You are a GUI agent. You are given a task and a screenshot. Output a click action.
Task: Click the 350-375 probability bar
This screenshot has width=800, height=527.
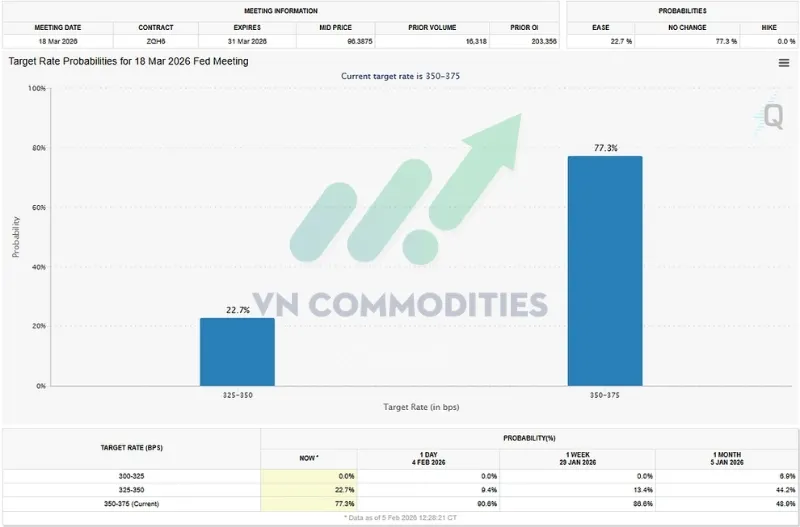coord(605,270)
